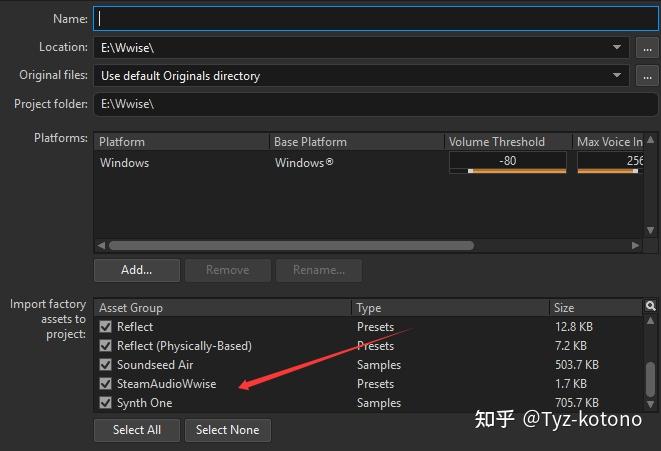Viewport: 661px width, 451px height.
Task: Click the asset list vertical scrollbar thumb
Action: point(650,379)
